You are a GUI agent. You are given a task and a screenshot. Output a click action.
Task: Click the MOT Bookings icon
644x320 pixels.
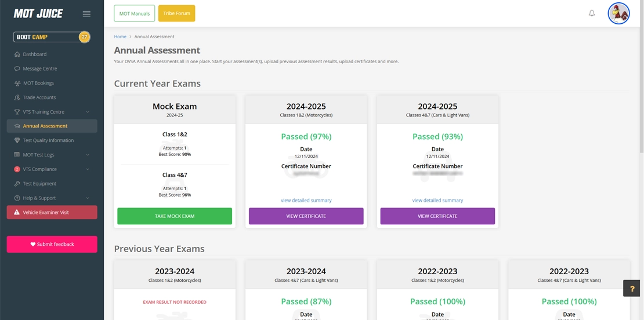[17, 83]
